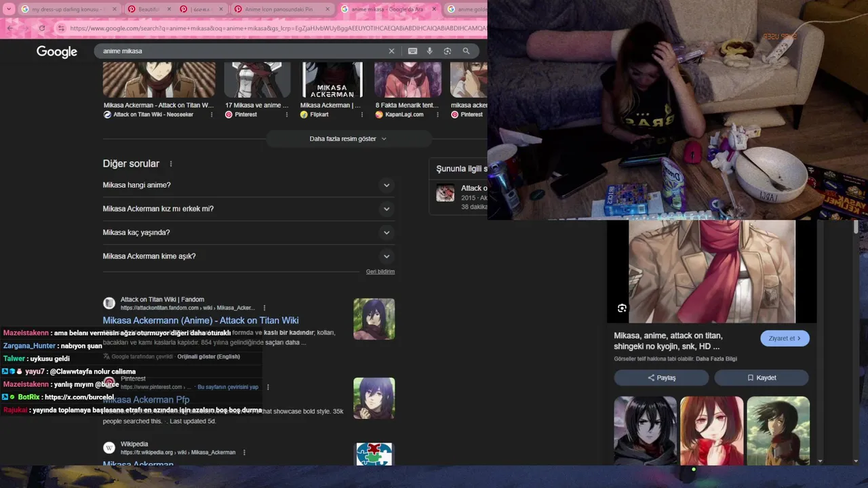Screen dimensions: 868x488
Task: Expand 'Daha fazla resim göster'
Action: point(349,139)
